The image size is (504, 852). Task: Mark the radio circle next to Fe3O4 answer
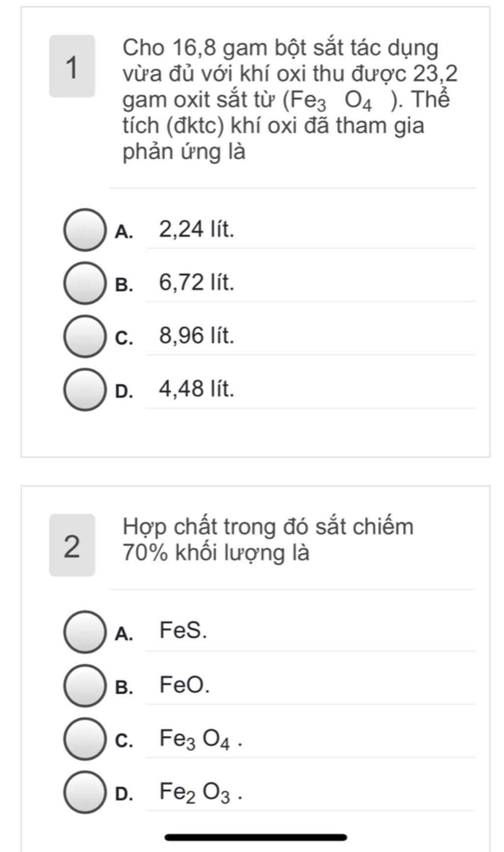[x=85, y=738]
